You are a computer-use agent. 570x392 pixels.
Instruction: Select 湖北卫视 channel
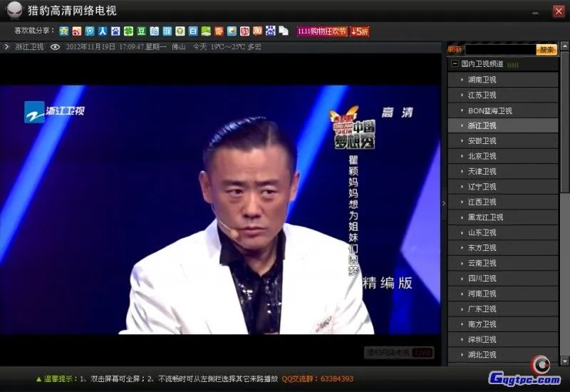click(x=503, y=354)
